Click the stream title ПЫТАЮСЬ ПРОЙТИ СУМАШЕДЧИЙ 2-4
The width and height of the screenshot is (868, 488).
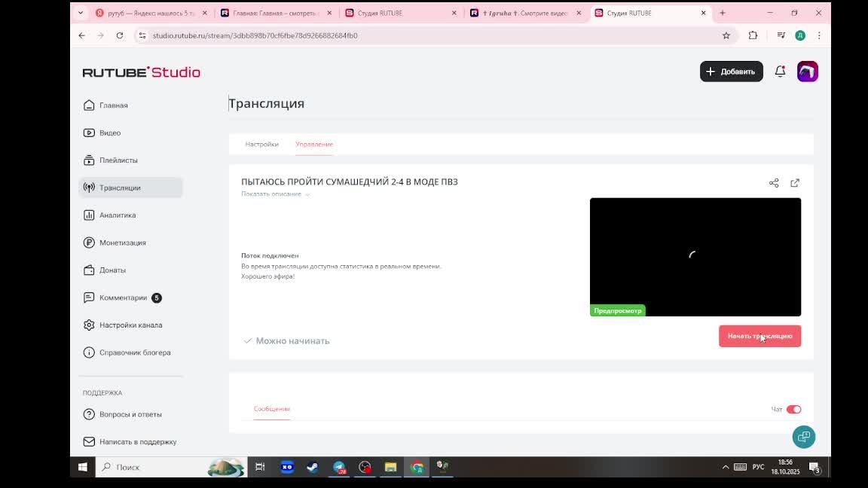click(350, 181)
